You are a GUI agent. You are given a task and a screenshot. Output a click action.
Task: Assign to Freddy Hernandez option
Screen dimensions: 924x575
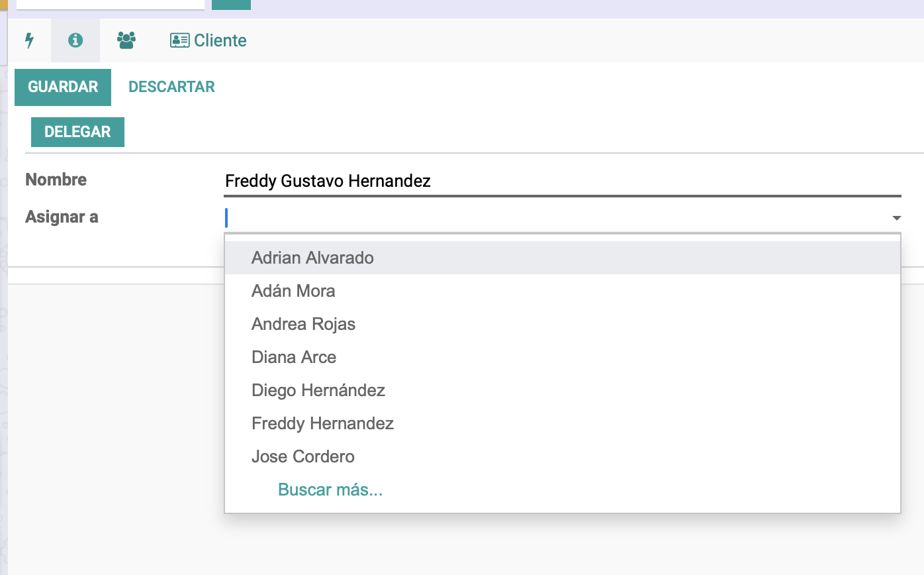tap(322, 423)
